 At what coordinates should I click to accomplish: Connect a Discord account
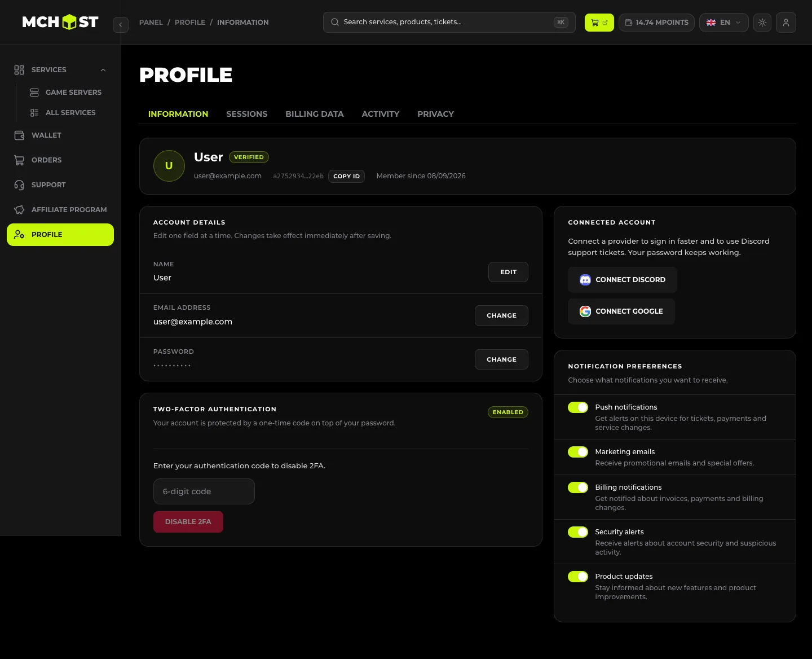pyautogui.click(x=623, y=280)
